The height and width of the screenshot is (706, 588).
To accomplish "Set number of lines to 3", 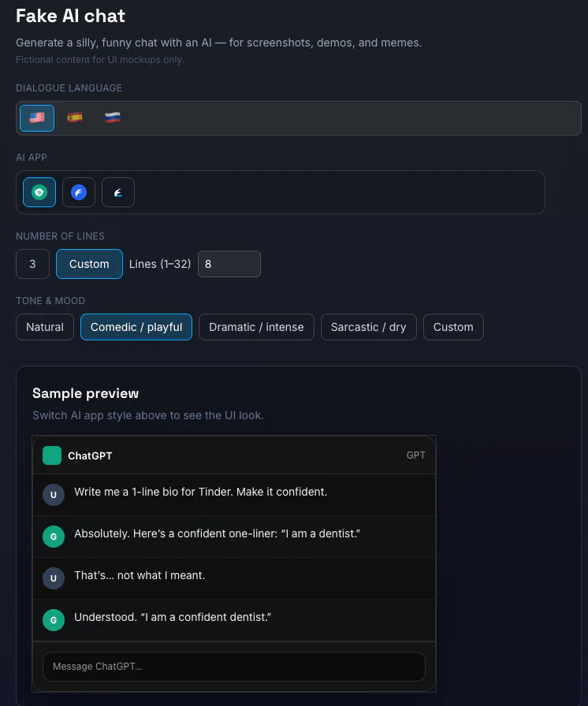I will (32, 264).
